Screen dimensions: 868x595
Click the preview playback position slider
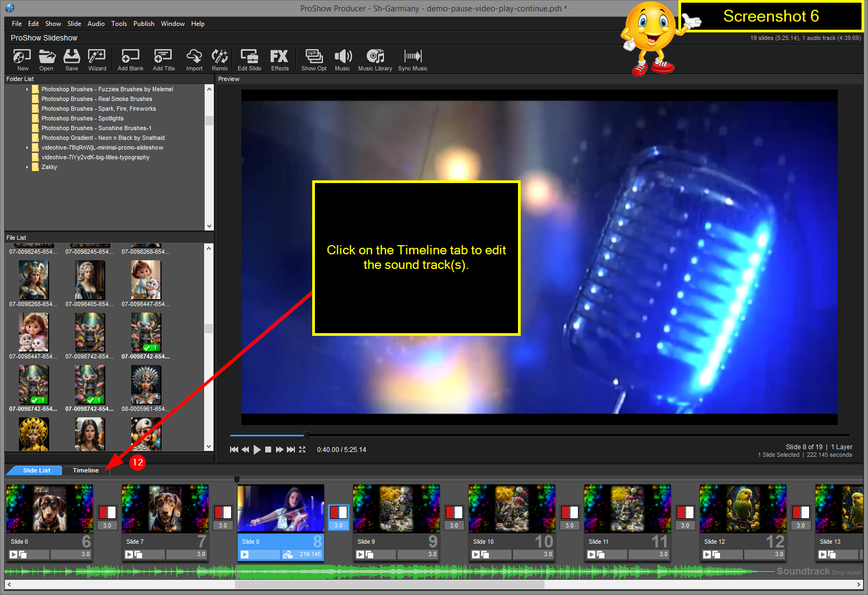(x=306, y=435)
